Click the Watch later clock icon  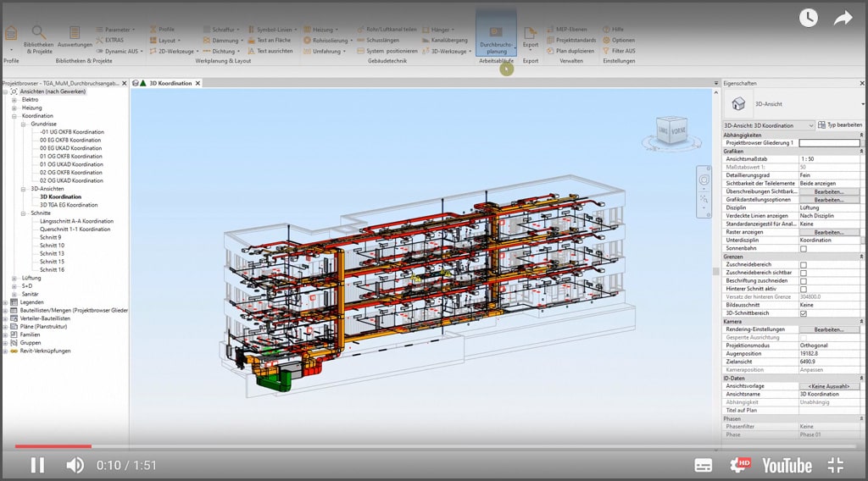coord(808,19)
